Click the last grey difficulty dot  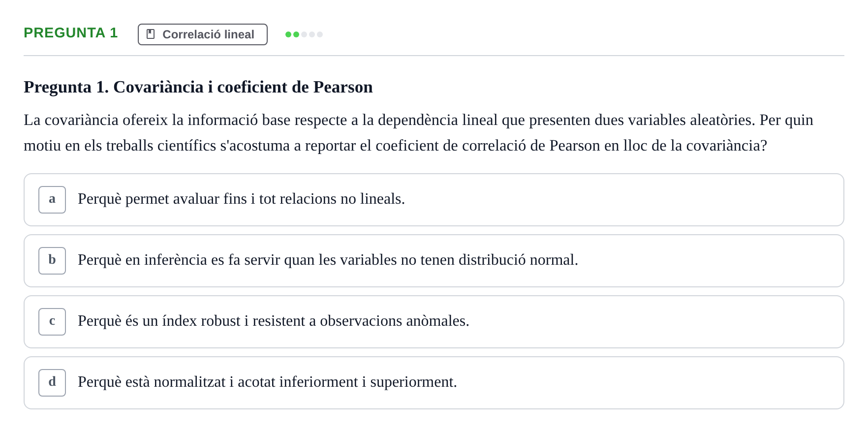tap(320, 34)
